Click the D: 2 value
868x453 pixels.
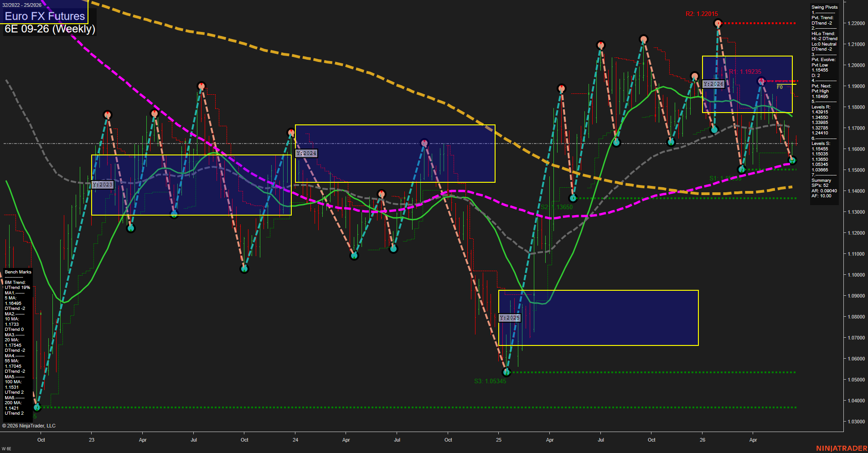tap(816, 76)
